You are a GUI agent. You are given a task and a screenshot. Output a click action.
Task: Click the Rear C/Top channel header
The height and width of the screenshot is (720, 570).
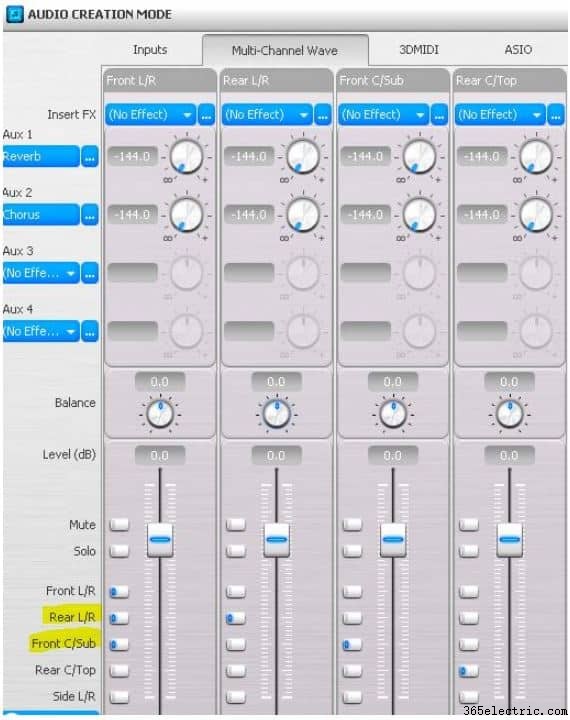click(508, 81)
